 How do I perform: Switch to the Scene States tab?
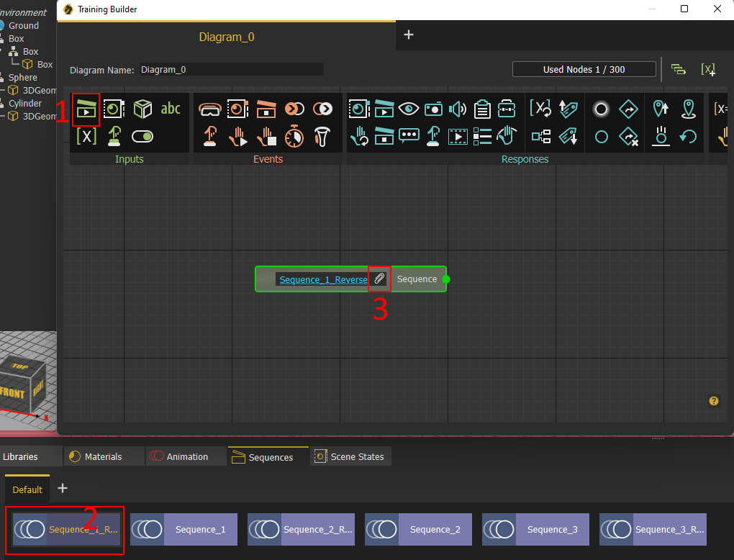coord(350,456)
